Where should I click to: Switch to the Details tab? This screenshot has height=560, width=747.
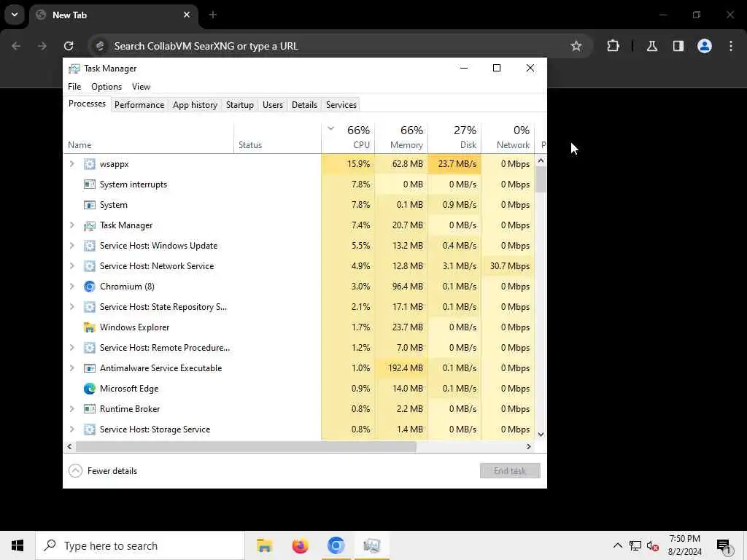point(304,105)
